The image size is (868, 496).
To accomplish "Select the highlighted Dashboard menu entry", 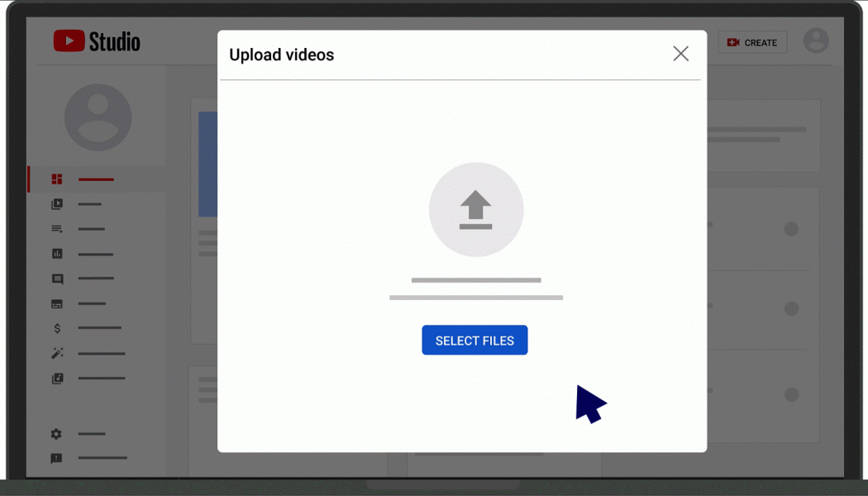I will coord(95,179).
